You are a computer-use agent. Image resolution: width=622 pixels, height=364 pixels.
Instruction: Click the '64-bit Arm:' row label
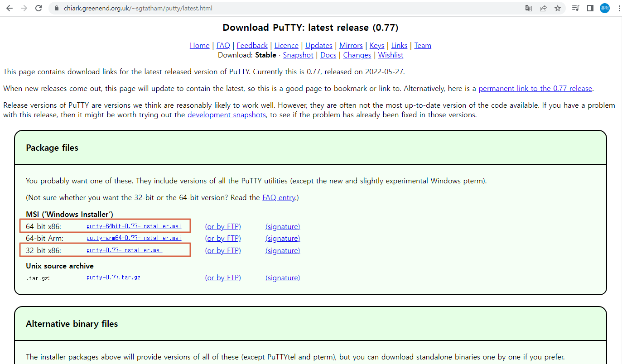point(44,238)
